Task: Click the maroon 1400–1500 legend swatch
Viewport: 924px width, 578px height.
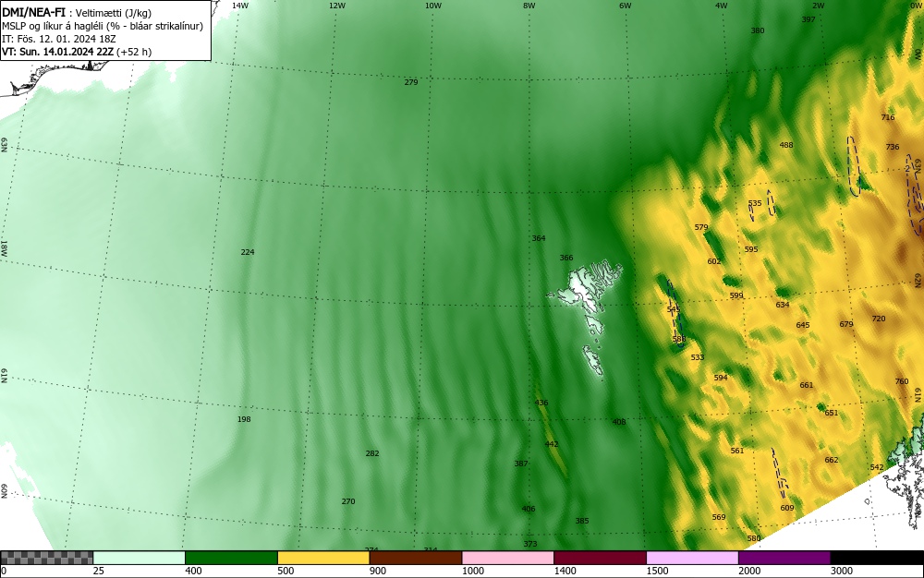Action: point(600,558)
